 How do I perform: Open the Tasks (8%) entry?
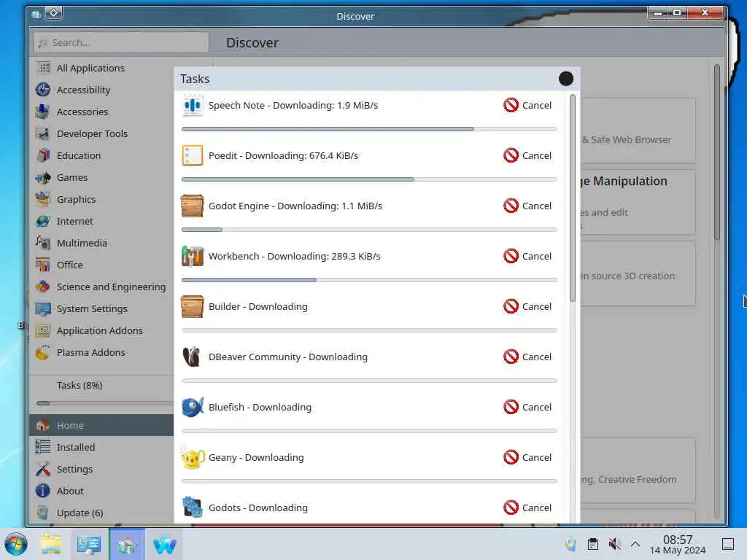click(x=80, y=385)
